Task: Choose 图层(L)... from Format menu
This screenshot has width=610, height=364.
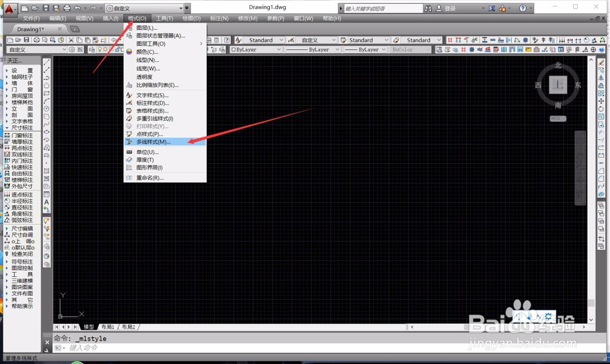Action: click(x=165, y=28)
